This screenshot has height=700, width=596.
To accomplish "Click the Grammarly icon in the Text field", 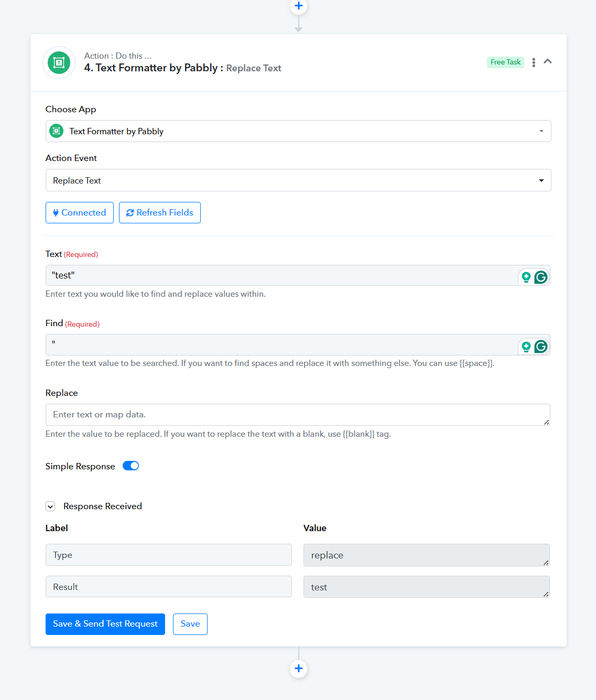I will [541, 277].
